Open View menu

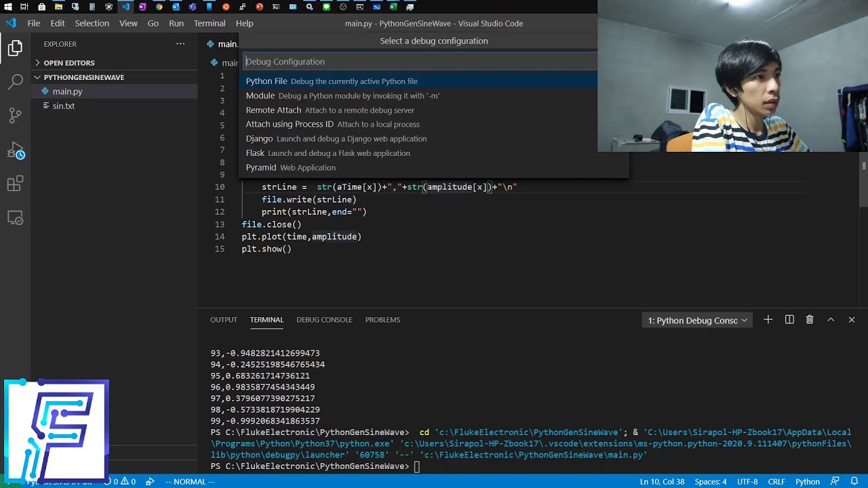point(128,23)
